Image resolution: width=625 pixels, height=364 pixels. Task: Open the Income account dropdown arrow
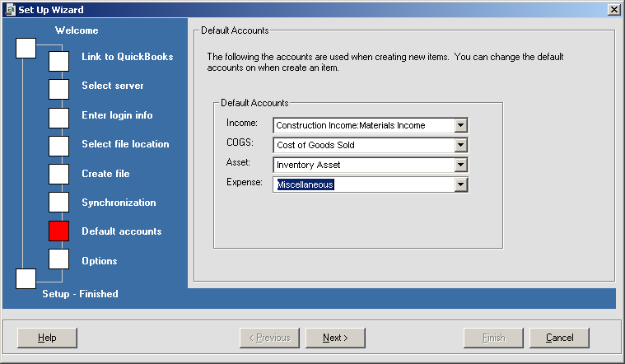[x=461, y=125]
